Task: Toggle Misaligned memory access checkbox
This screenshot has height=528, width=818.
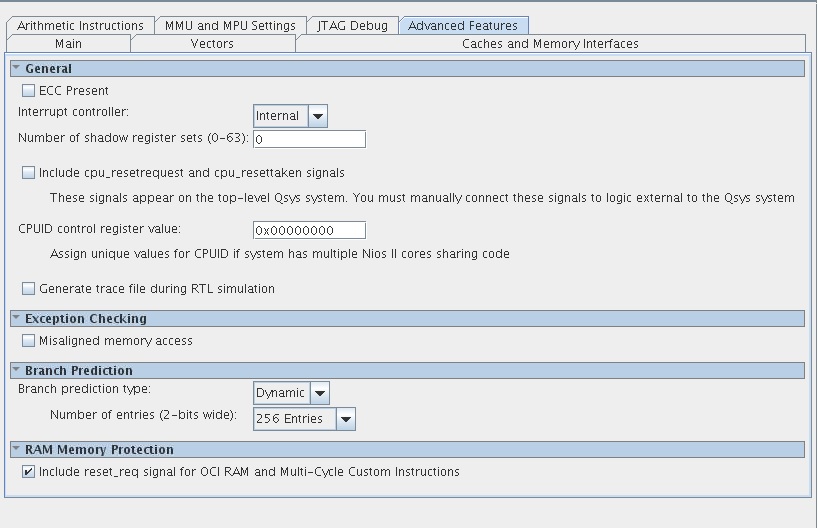Action: pyautogui.click(x=29, y=341)
